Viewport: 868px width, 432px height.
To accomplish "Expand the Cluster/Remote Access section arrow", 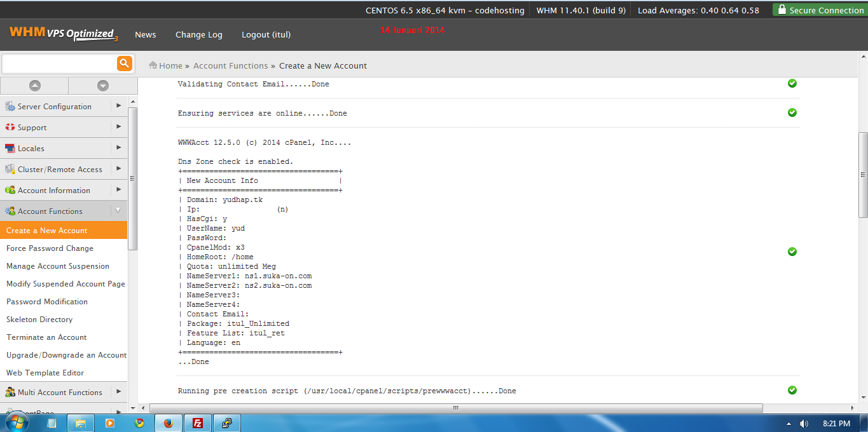I will click(118, 169).
